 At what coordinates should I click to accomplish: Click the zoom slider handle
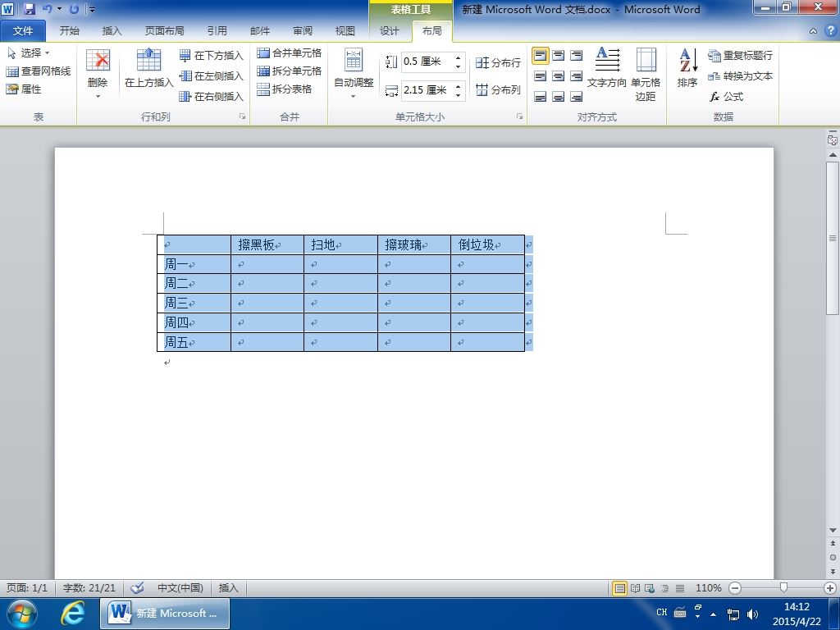[x=783, y=587]
